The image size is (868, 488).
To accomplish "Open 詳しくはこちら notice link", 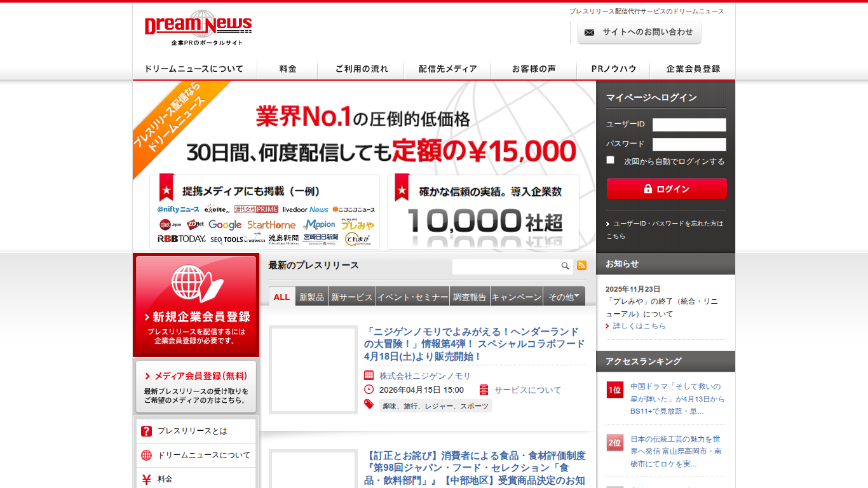I will click(639, 326).
